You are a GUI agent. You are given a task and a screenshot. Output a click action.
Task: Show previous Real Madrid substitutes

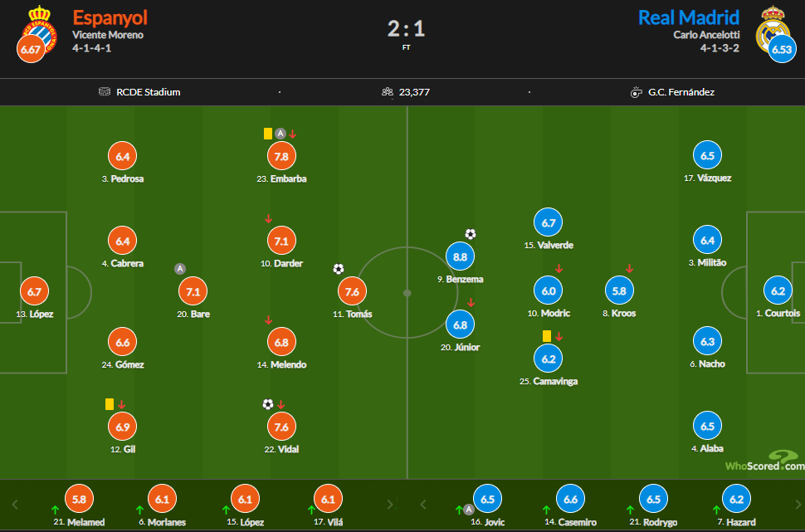(x=423, y=505)
